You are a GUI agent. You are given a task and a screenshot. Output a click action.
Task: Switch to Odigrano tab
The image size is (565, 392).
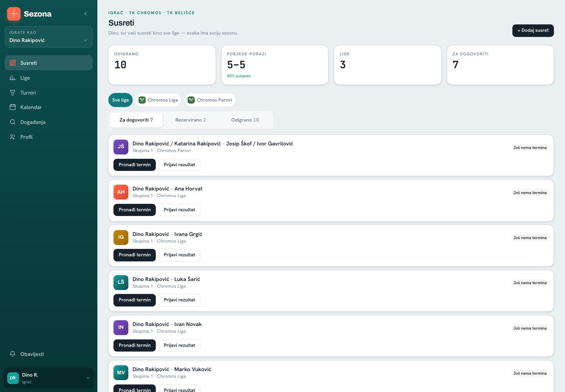(245, 120)
